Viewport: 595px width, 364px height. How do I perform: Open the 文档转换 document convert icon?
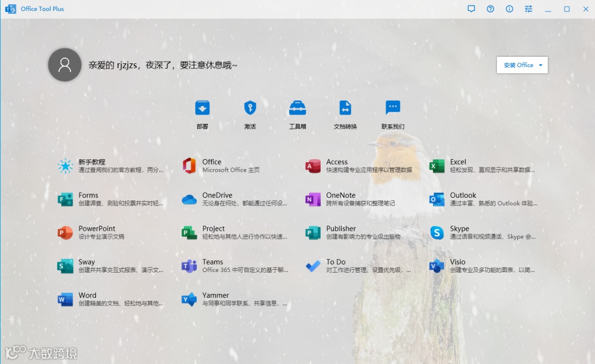pos(345,108)
